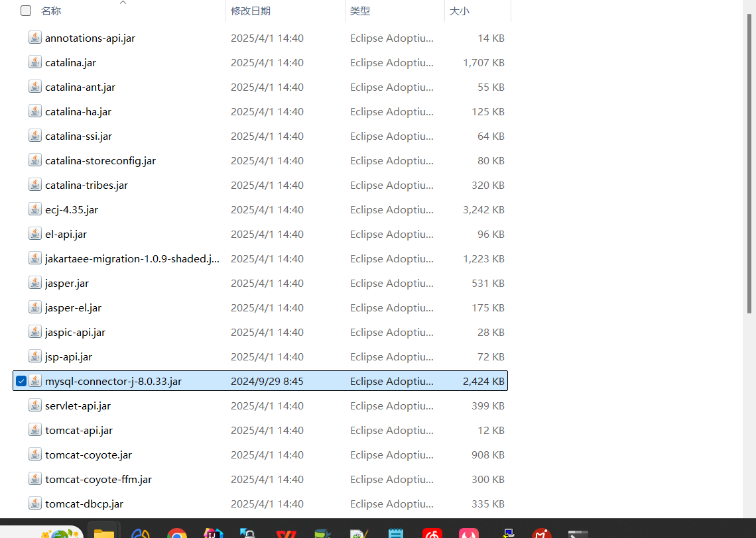Screen dimensions: 756x538
Task: Select the jakartaee-migration-1.0.9-shaded jar file
Action: (132, 258)
